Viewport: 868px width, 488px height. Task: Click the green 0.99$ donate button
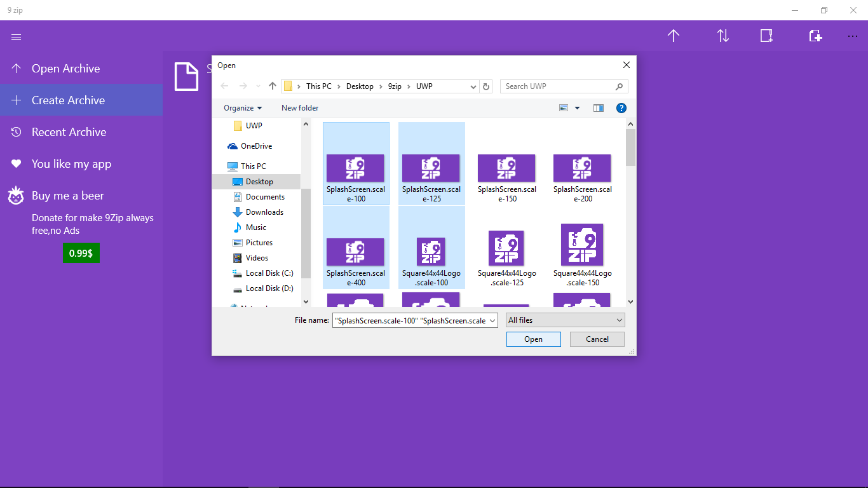point(81,253)
